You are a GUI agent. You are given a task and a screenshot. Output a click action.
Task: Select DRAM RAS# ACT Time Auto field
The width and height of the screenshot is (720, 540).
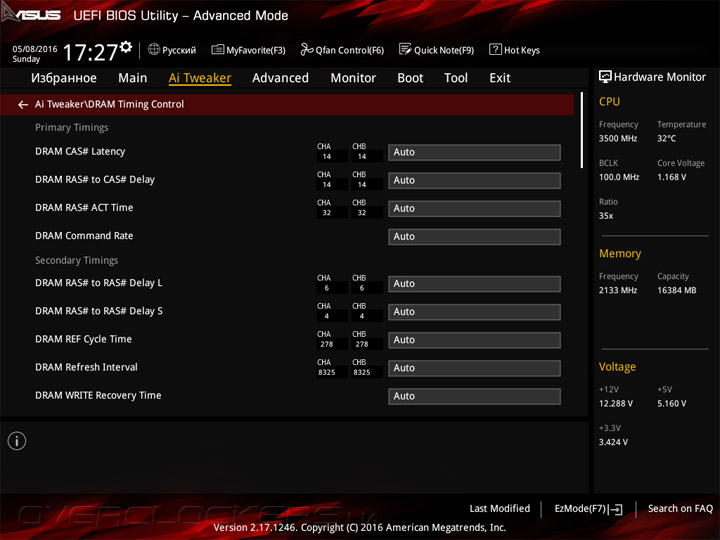(474, 208)
